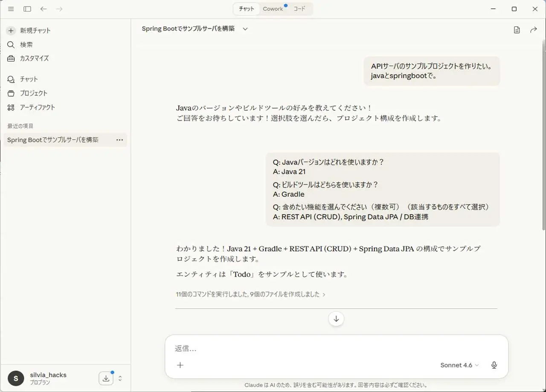The width and height of the screenshot is (546, 392).
Task: Activate the microphone voice input
Action: click(494, 365)
